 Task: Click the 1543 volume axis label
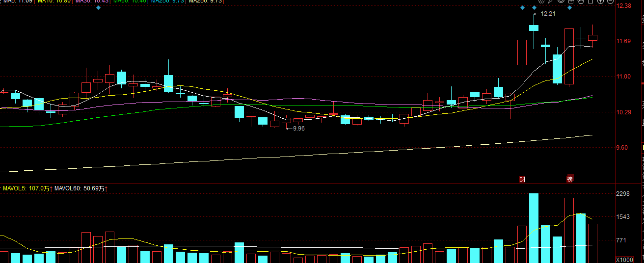(x=623, y=217)
